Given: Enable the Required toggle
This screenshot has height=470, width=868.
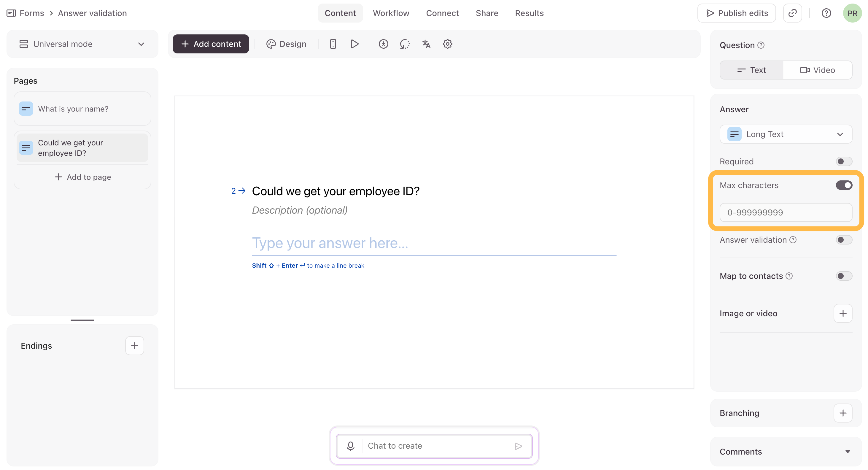Looking at the screenshot, I should click(844, 161).
